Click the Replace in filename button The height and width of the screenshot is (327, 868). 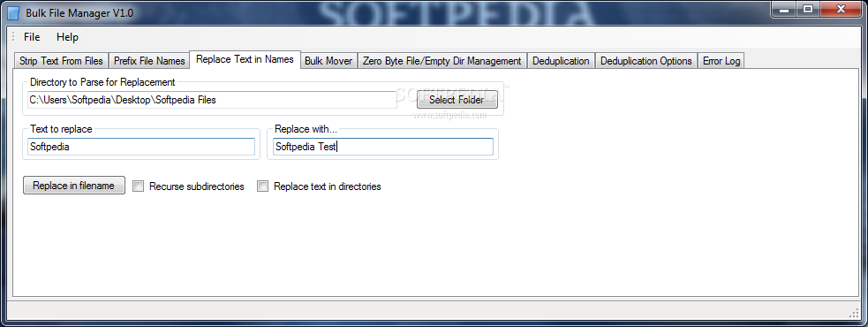pyautogui.click(x=73, y=186)
